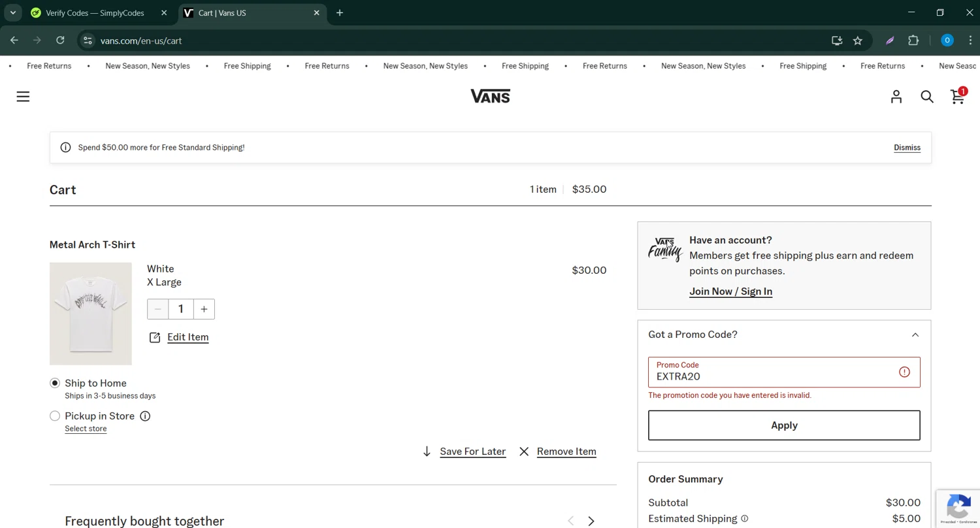Click the Remove Item X icon
This screenshot has width=980, height=528.
pyautogui.click(x=524, y=452)
